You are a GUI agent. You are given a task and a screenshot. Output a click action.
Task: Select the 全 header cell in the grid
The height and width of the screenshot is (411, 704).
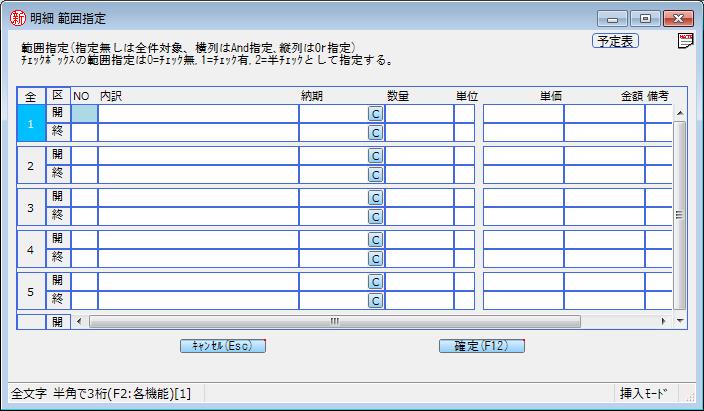coord(30,96)
